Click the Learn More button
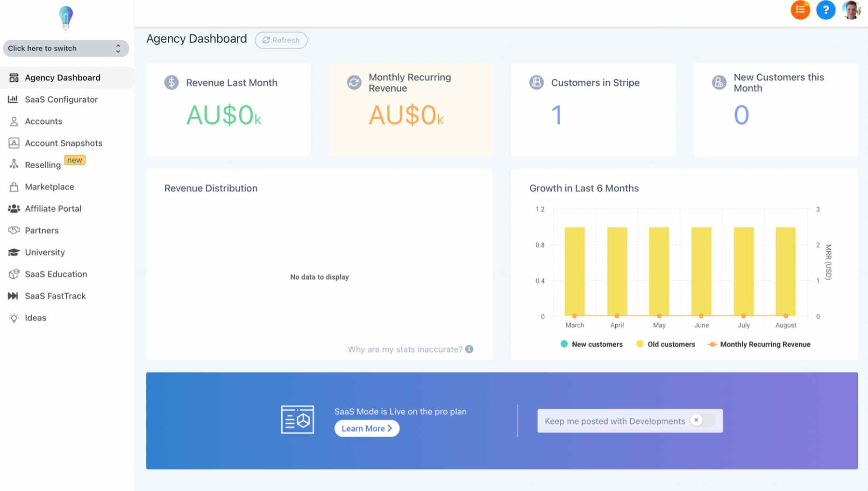Viewport: 868px width, 491px height. coord(367,428)
